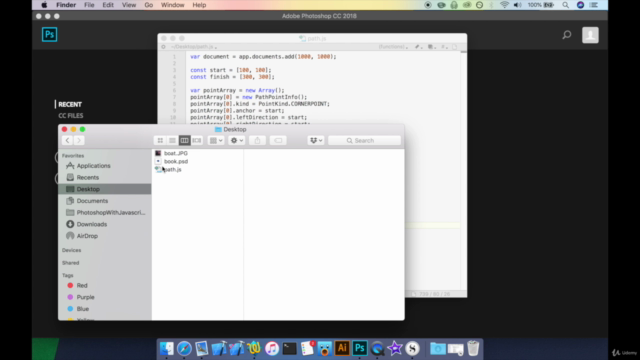This screenshot has height=360, width=640.
Task: Click the Photoshop Ps home icon
Action: click(49, 35)
